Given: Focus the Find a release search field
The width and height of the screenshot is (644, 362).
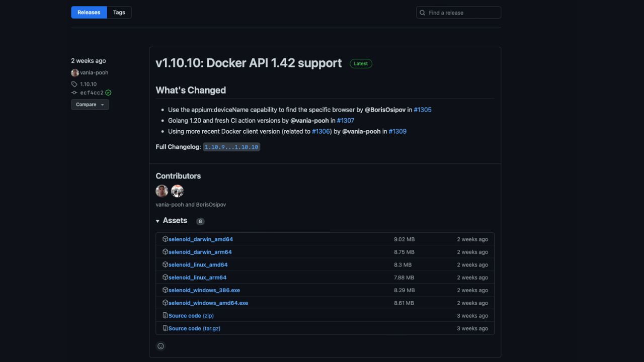Looking at the screenshot, I should pos(458,13).
